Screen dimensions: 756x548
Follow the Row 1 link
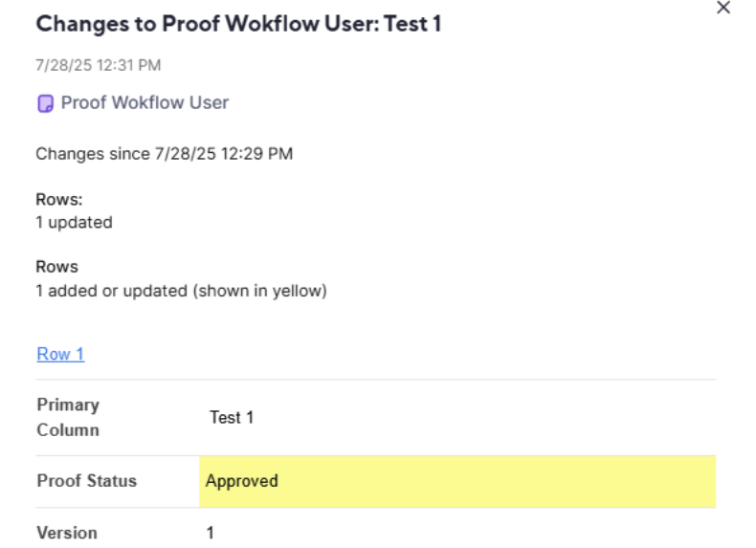[x=60, y=354]
